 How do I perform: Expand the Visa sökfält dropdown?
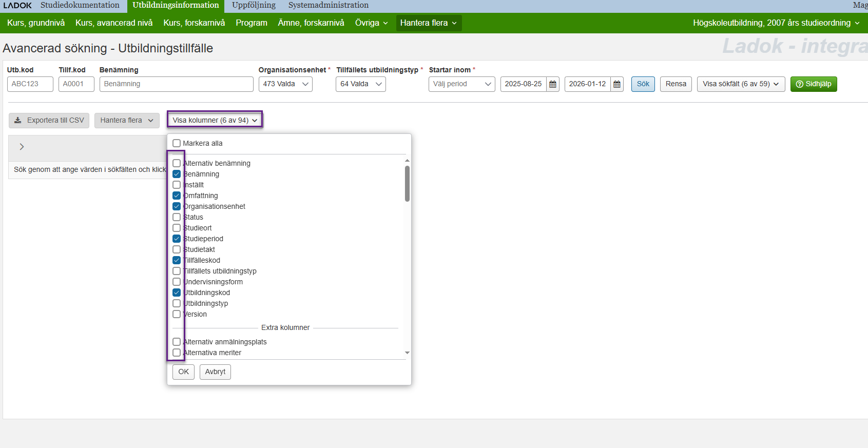pyautogui.click(x=740, y=84)
